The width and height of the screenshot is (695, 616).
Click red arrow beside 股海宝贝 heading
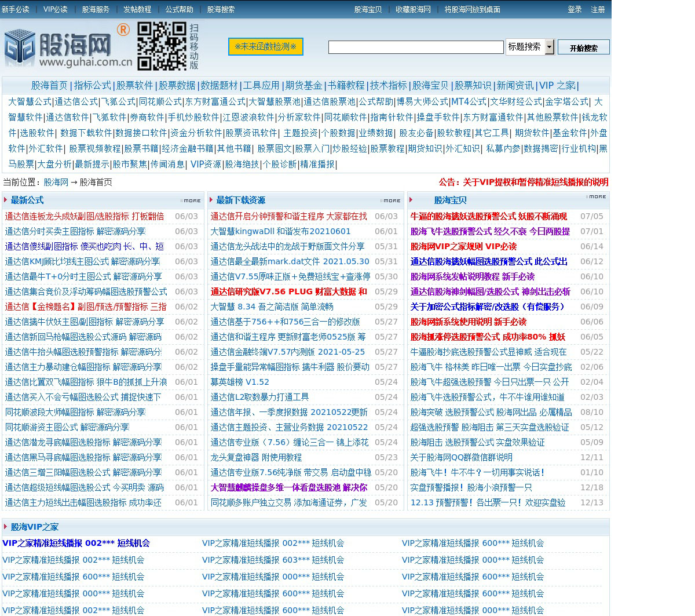[x=411, y=200]
